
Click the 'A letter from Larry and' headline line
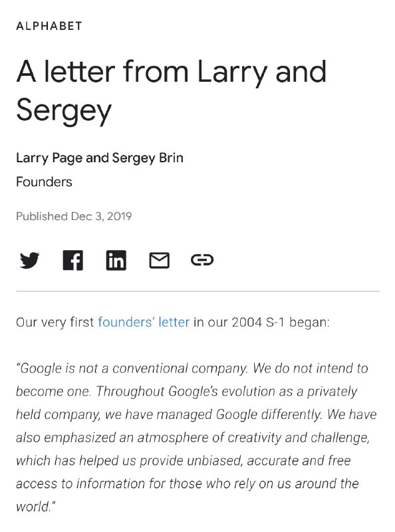172,72
